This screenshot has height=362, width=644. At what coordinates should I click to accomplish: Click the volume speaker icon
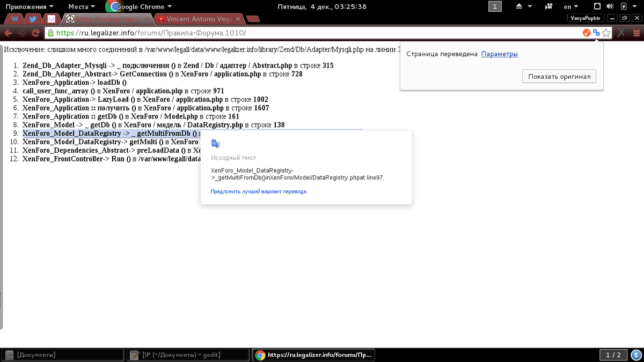610,6
